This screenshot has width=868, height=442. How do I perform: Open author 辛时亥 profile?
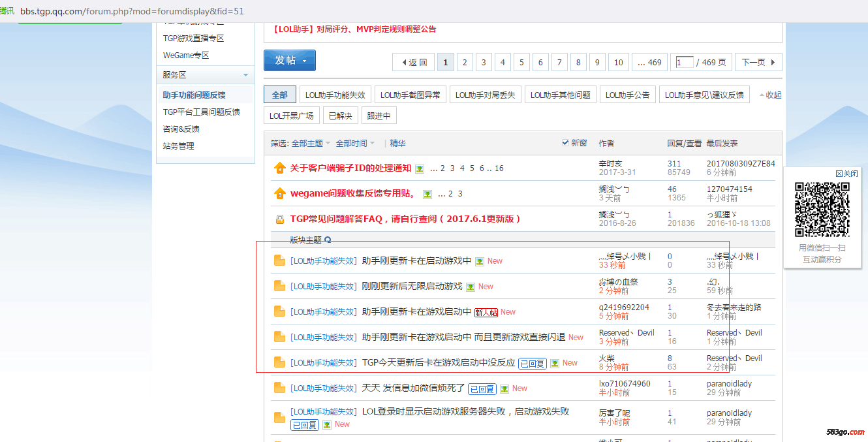click(611, 164)
